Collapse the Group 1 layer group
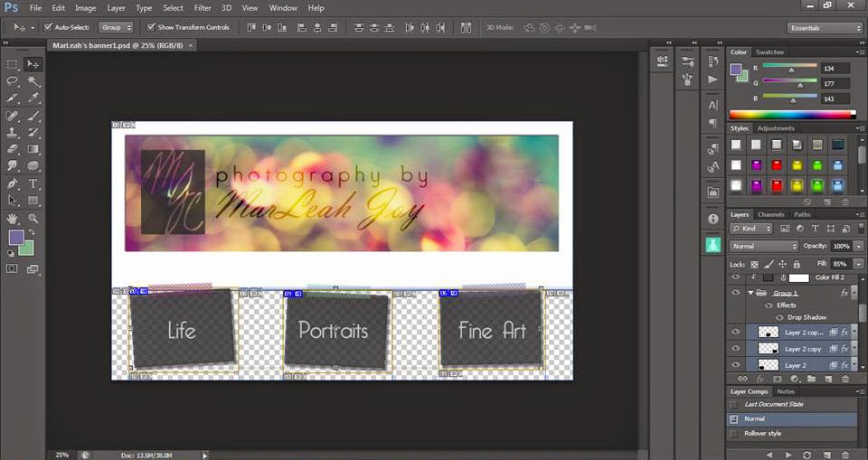 click(x=751, y=293)
